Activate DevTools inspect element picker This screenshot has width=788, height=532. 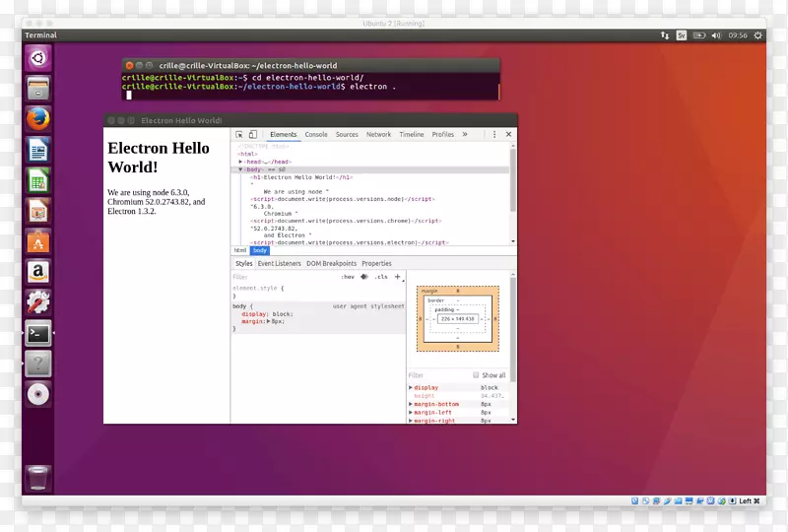tap(239, 135)
